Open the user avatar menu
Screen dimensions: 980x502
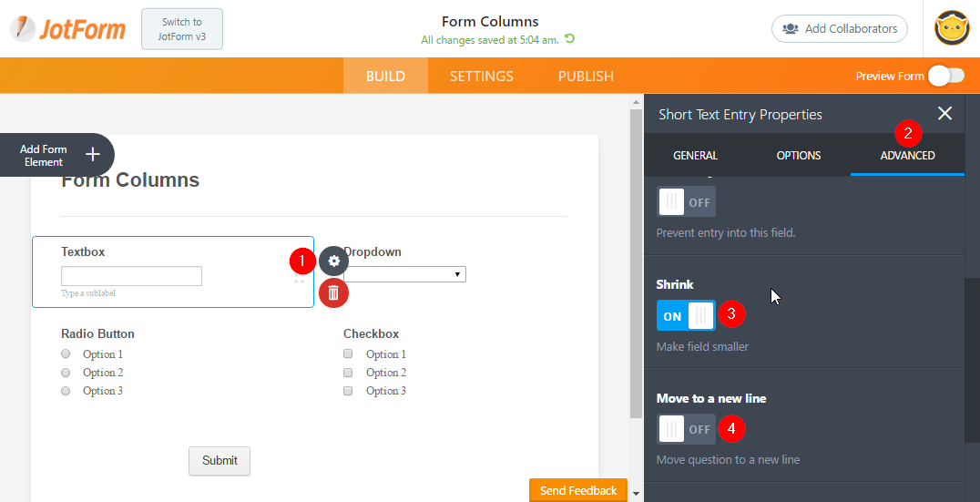coord(952,28)
